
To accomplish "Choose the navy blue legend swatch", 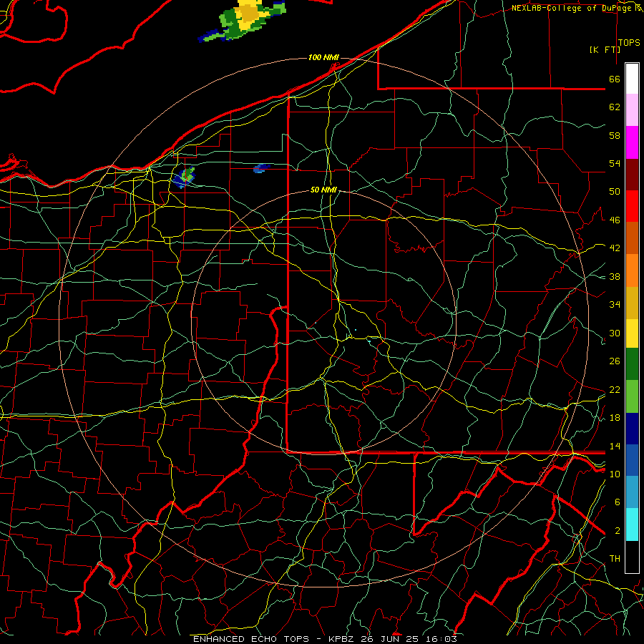I will tap(632, 429).
